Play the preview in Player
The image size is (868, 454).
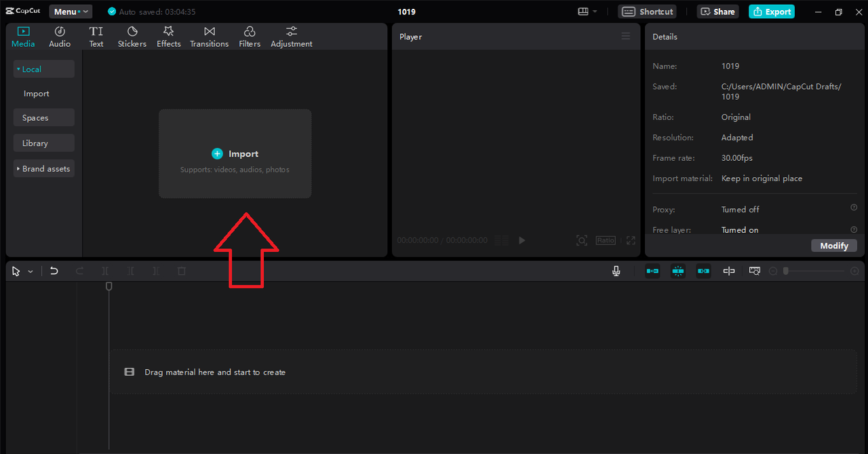tap(521, 240)
